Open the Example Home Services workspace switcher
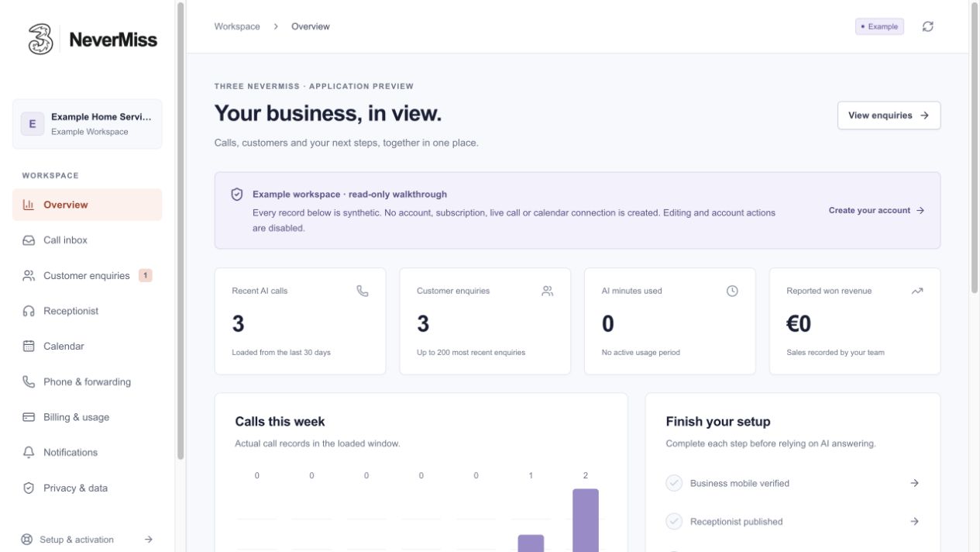980x552 pixels. (88, 124)
